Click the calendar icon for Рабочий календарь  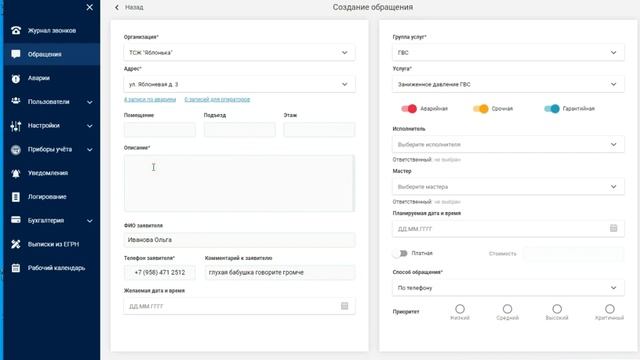(x=16, y=268)
